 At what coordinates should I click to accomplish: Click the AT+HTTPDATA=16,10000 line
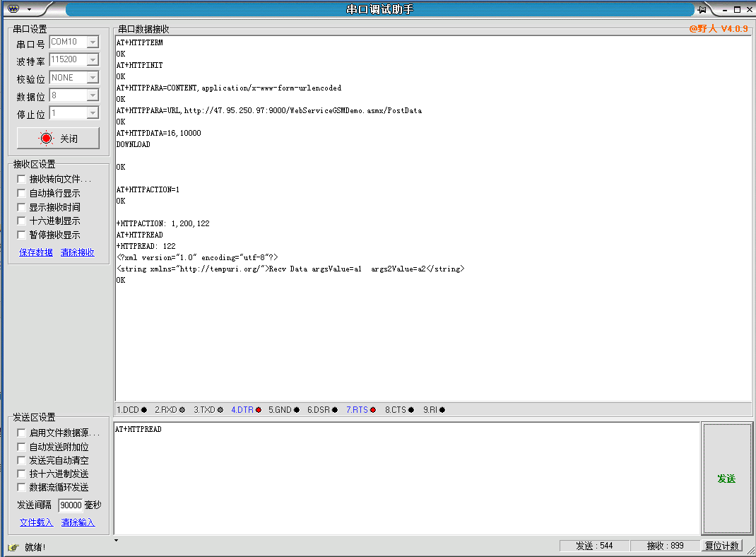point(159,133)
